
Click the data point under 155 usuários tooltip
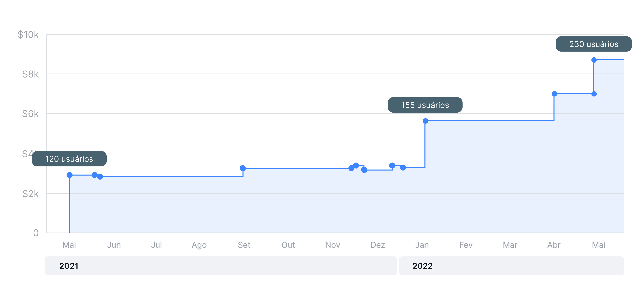425,121
